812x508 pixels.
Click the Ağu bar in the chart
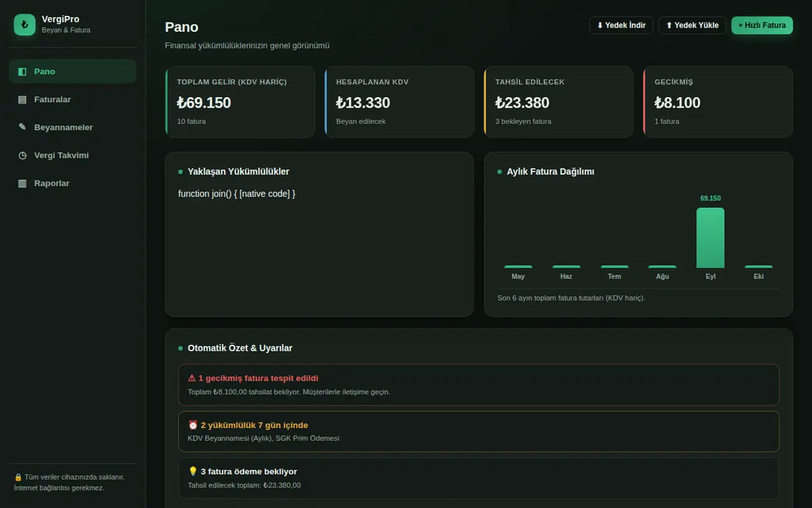[x=662, y=267]
